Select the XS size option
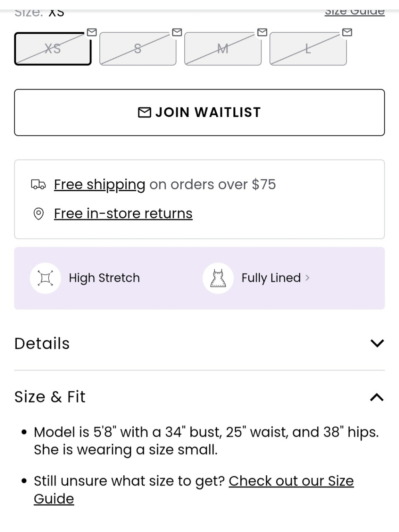Image resolution: width=399 pixels, height=532 pixels. coord(53,49)
